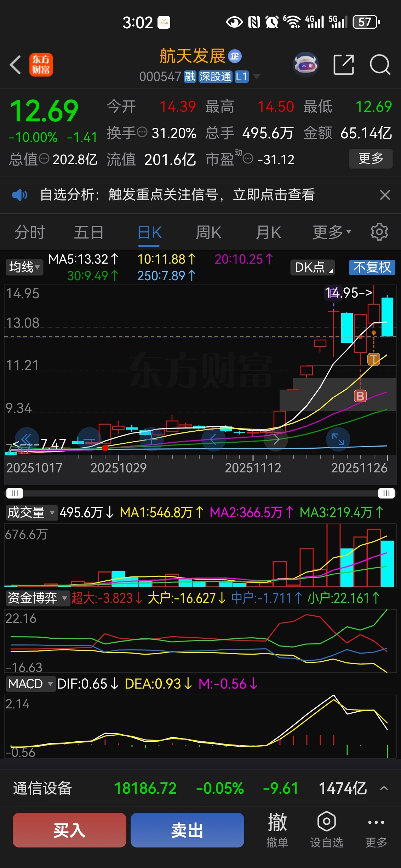This screenshot has height=868, width=401.
Task: Tap the 市盈 info icon
Action: coord(248,159)
